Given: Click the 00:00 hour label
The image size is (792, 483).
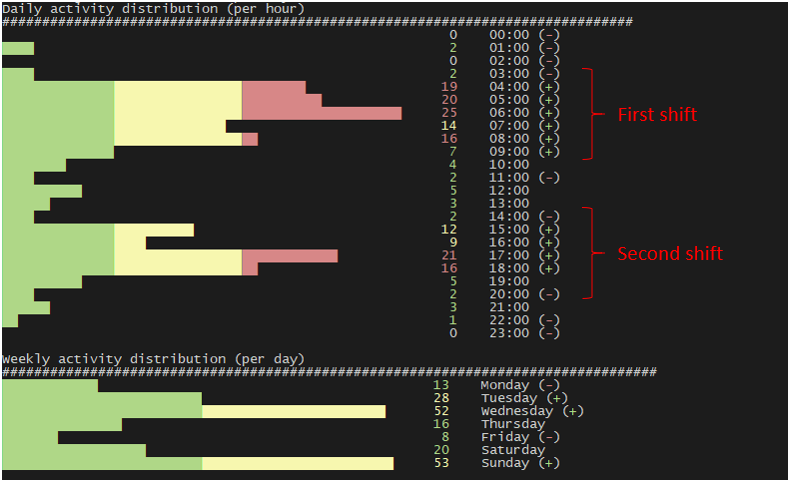Looking at the screenshot, I should (509, 35).
